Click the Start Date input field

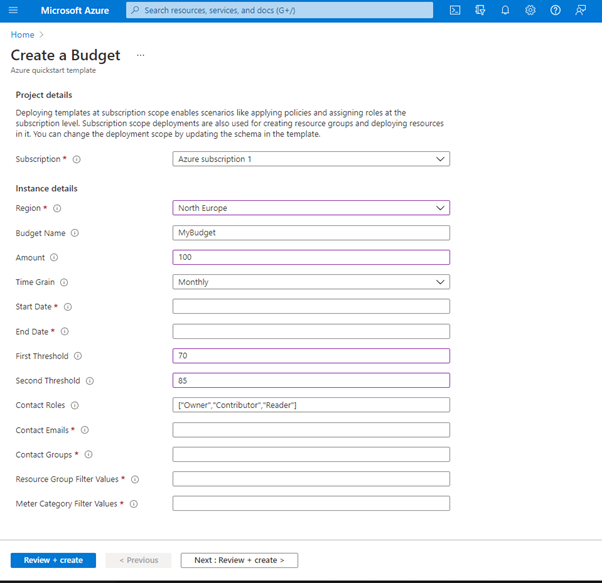pos(311,307)
